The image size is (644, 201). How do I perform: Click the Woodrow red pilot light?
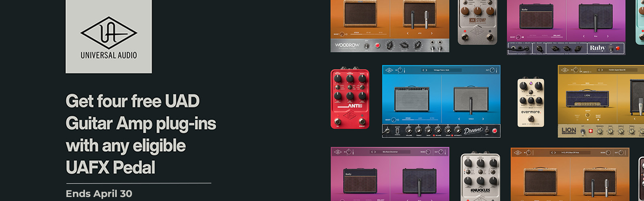pos(378,45)
